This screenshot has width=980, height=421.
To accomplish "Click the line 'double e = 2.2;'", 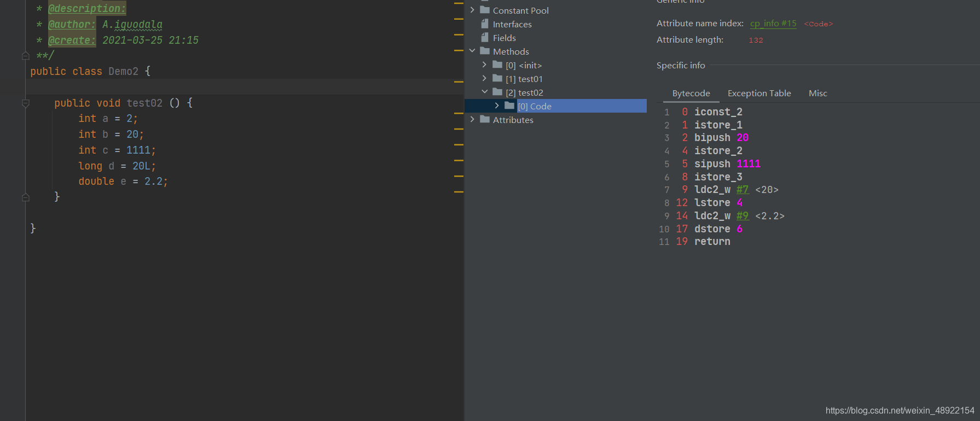I will pos(123,182).
